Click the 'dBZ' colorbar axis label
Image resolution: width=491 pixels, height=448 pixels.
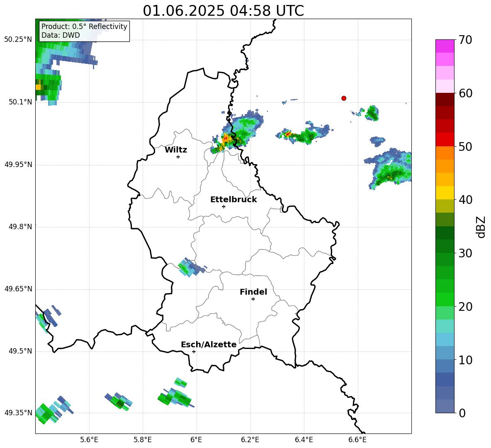tap(481, 227)
